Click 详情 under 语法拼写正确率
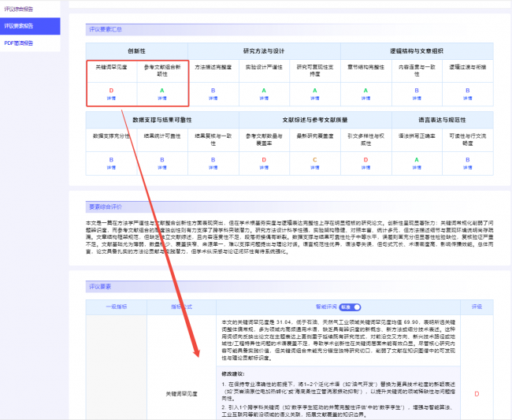Screen dimensions: 512x420 point(417,167)
